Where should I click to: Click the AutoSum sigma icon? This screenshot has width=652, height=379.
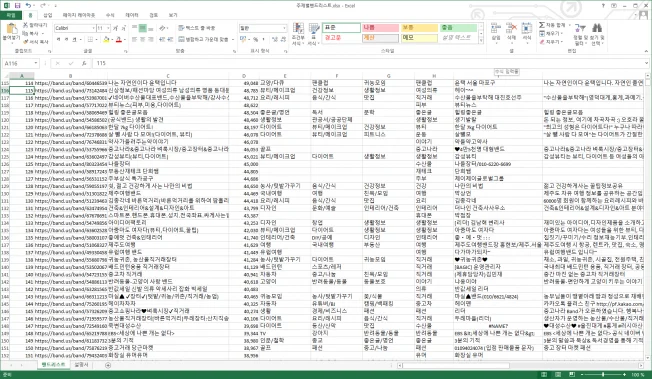pyautogui.click(x=542, y=25)
